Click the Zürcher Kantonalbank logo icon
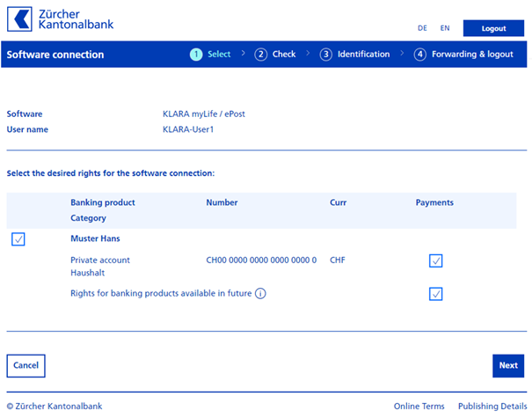The height and width of the screenshot is (418, 532). click(x=19, y=19)
